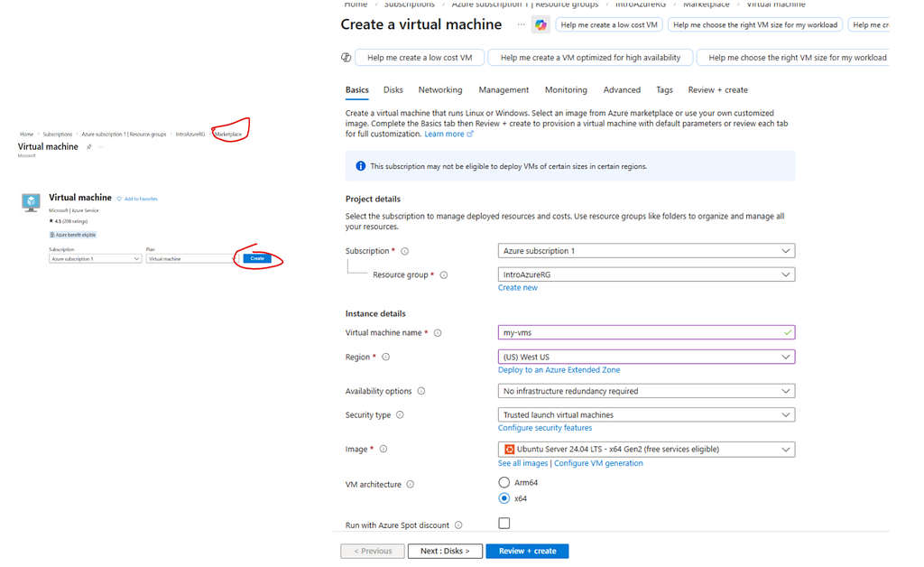Click the info icon next to Subscription
Image resolution: width=924 pixels, height=567 pixels.
(405, 251)
